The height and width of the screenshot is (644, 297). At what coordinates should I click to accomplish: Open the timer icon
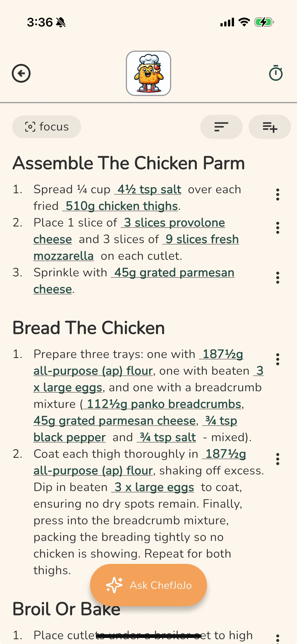tap(276, 73)
